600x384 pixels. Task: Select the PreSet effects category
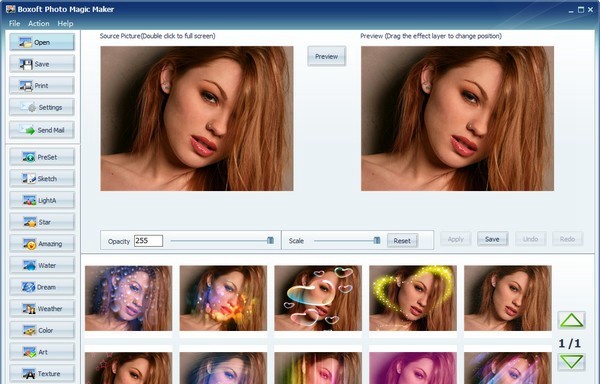pos(42,157)
